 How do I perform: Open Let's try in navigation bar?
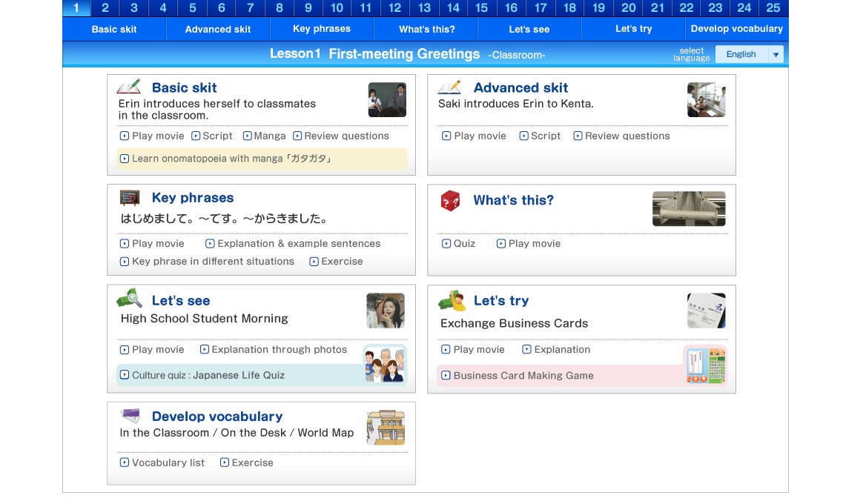[x=633, y=29]
